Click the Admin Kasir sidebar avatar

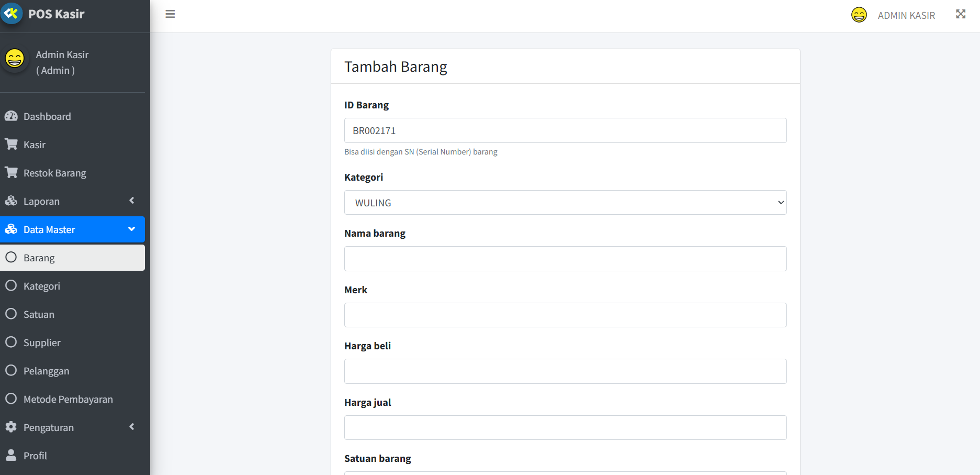15,58
